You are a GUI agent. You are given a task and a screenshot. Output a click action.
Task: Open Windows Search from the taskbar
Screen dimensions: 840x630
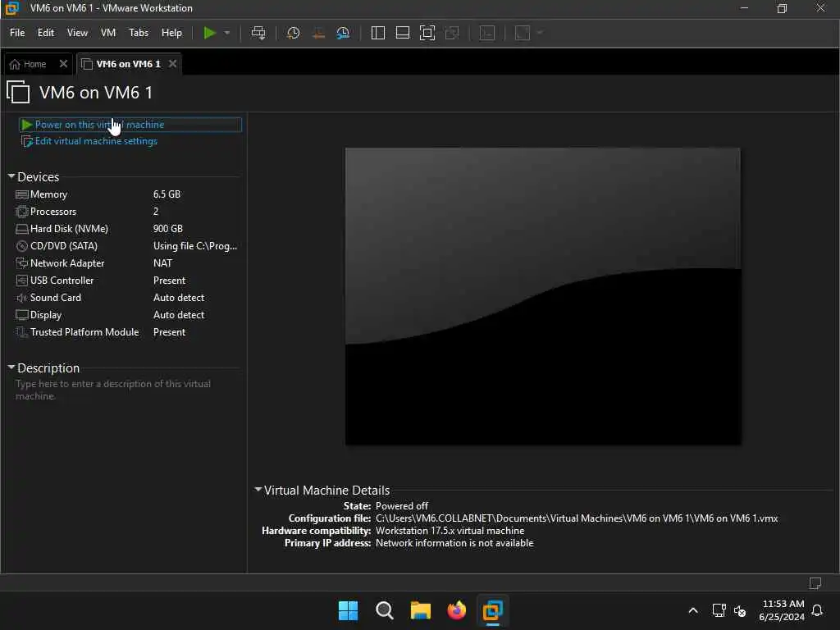tap(385, 610)
